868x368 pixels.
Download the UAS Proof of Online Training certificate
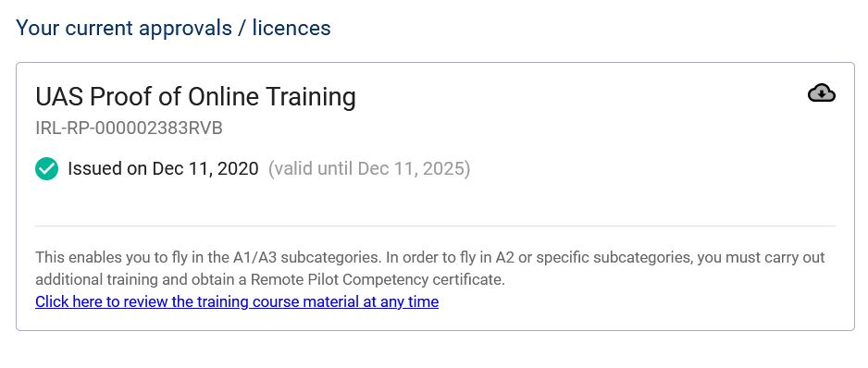[822, 93]
